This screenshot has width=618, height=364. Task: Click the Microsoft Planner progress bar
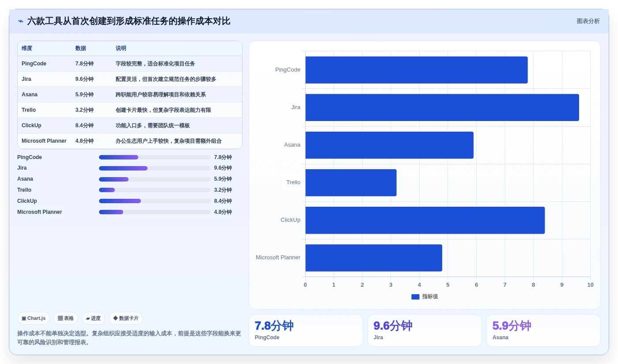click(x=155, y=212)
